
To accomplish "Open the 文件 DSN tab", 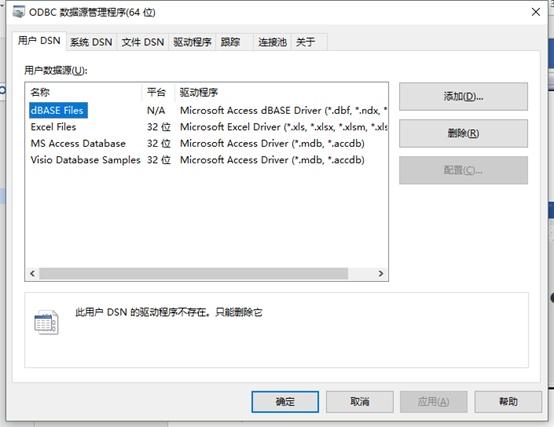I will (143, 42).
